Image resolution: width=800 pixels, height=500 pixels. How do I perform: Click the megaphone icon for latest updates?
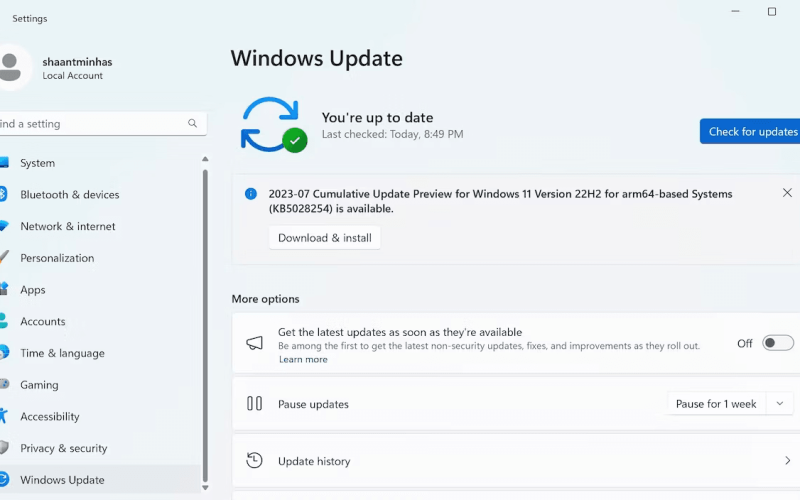(255, 343)
